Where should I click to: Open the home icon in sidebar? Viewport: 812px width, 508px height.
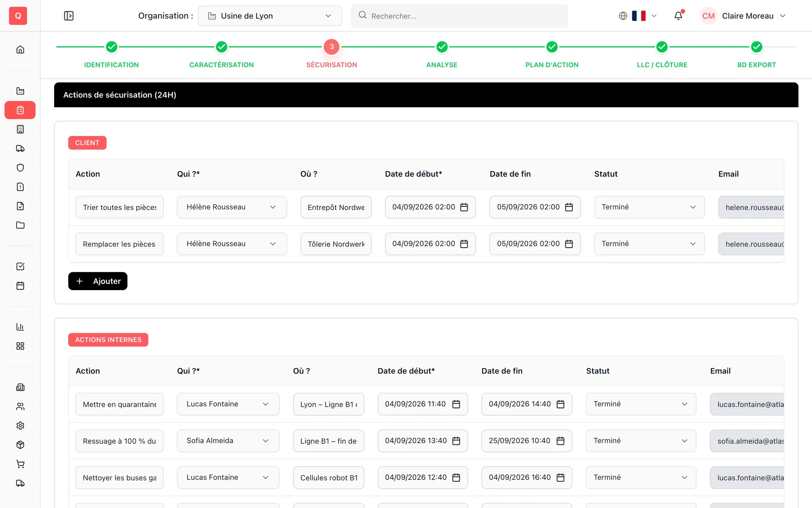point(20,49)
